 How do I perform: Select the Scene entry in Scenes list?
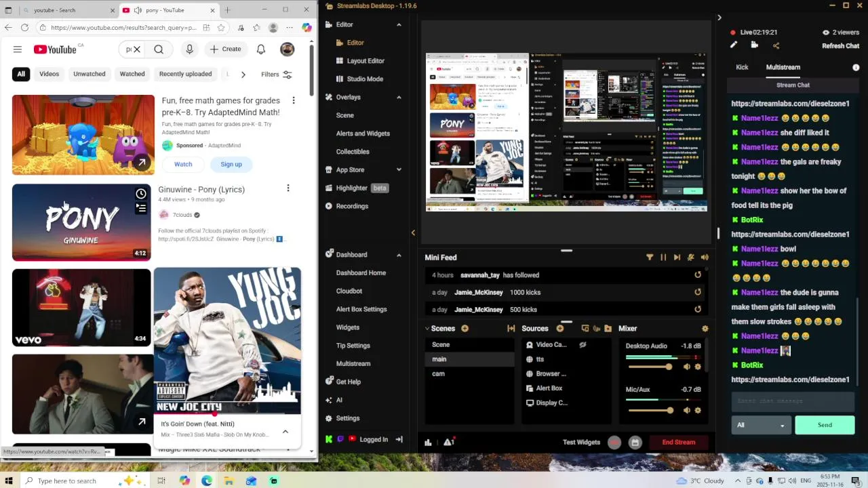point(470,345)
